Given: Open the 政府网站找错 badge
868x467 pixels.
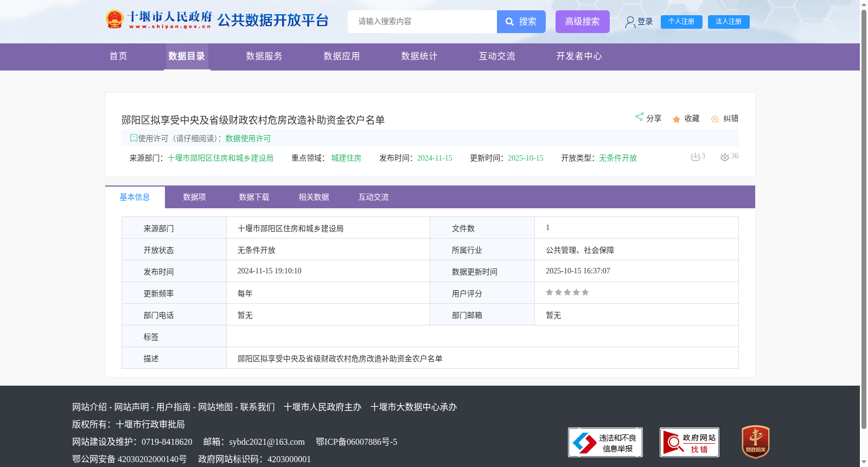Looking at the screenshot, I should [x=690, y=443].
